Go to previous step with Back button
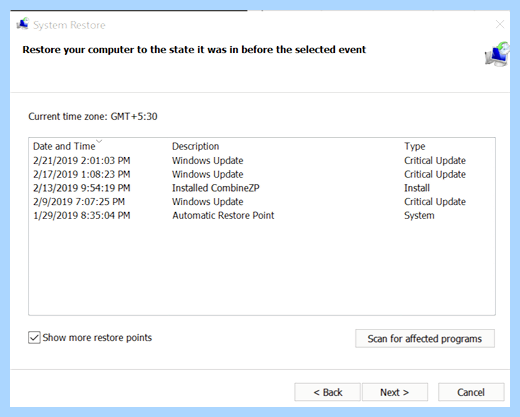Image resolution: width=520 pixels, height=417 pixels. [327, 392]
